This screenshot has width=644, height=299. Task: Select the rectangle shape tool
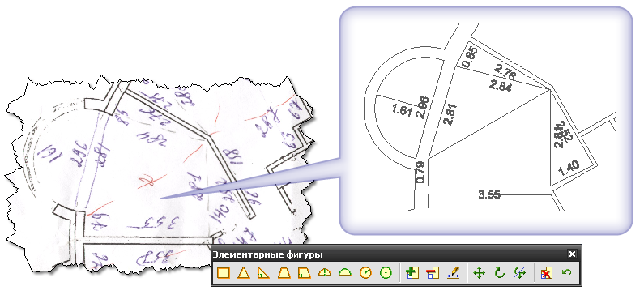224,273
